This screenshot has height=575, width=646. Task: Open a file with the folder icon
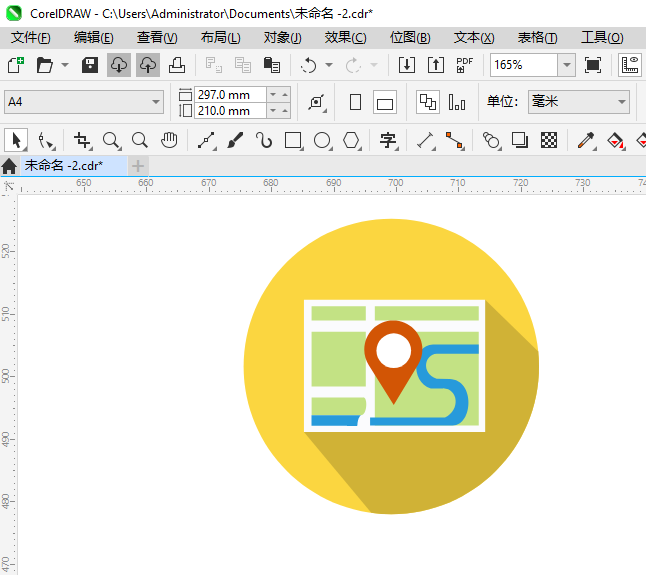point(44,65)
